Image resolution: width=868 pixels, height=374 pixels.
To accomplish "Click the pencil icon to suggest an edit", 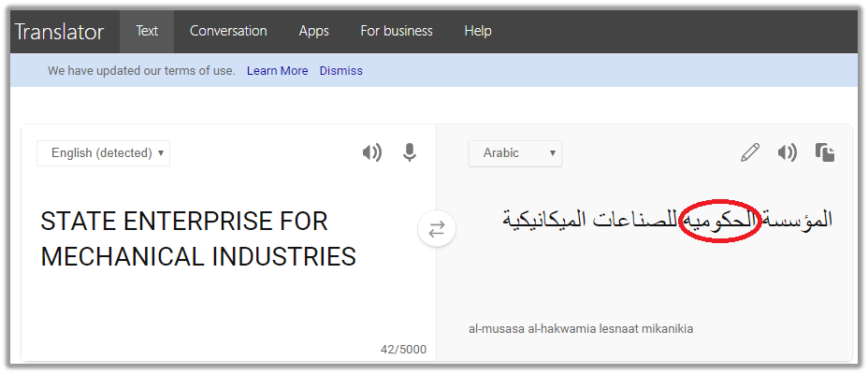I will click(x=750, y=152).
